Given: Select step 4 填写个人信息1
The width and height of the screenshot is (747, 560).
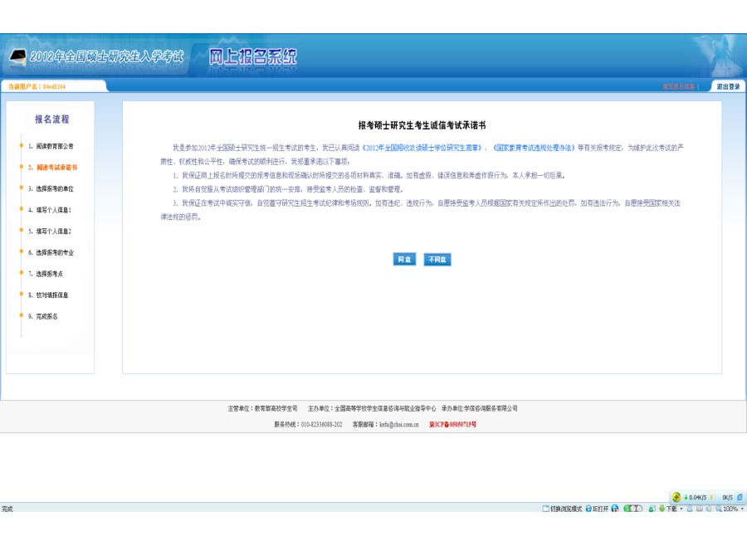Looking at the screenshot, I should (x=50, y=210).
